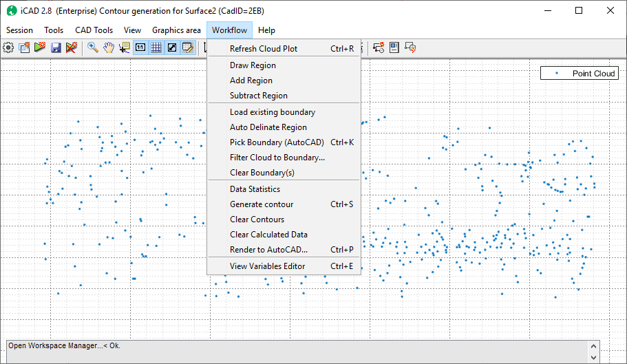
Task: Open the Session menu
Action: point(19,30)
